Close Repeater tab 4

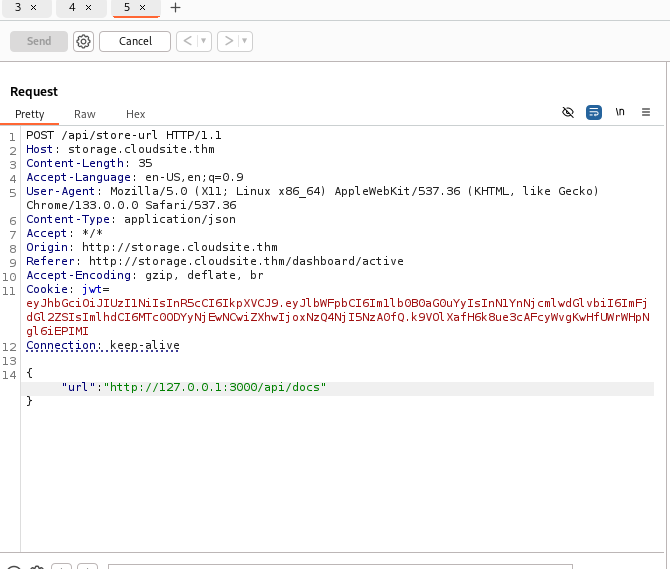point(88,8)
